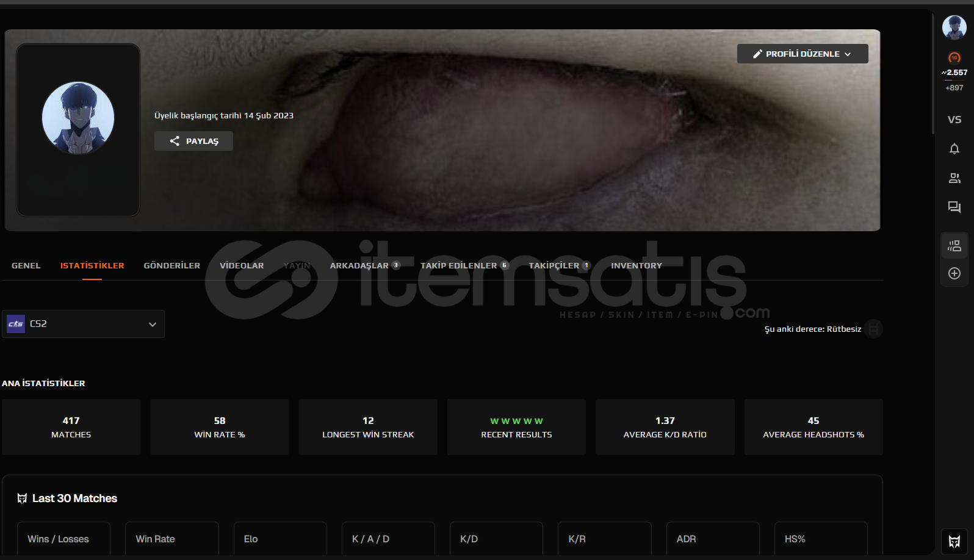
Task: Select the Win Rate chart card
Action: tap(172, 539)
